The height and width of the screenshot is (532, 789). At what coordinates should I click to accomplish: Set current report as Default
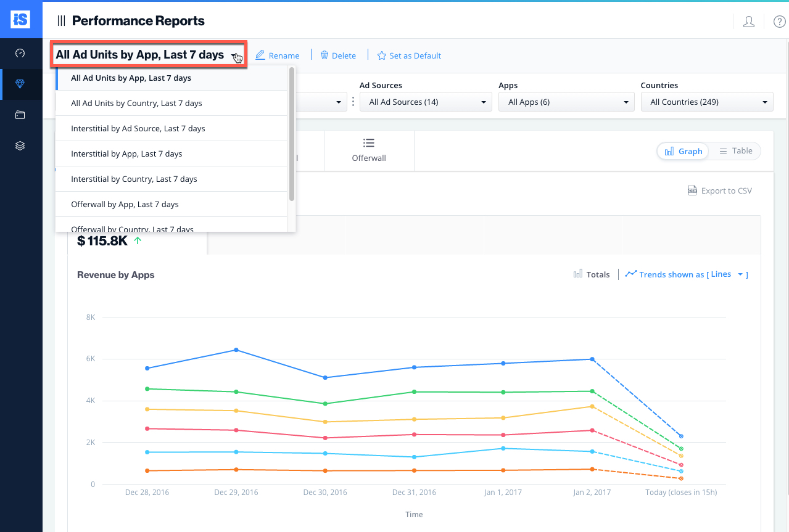pyautogui.click(x=409, y=55)
